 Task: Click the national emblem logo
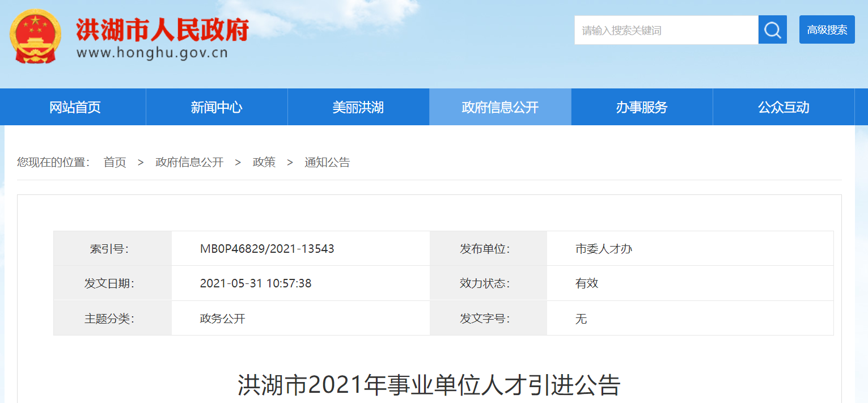tap(35, 36)
